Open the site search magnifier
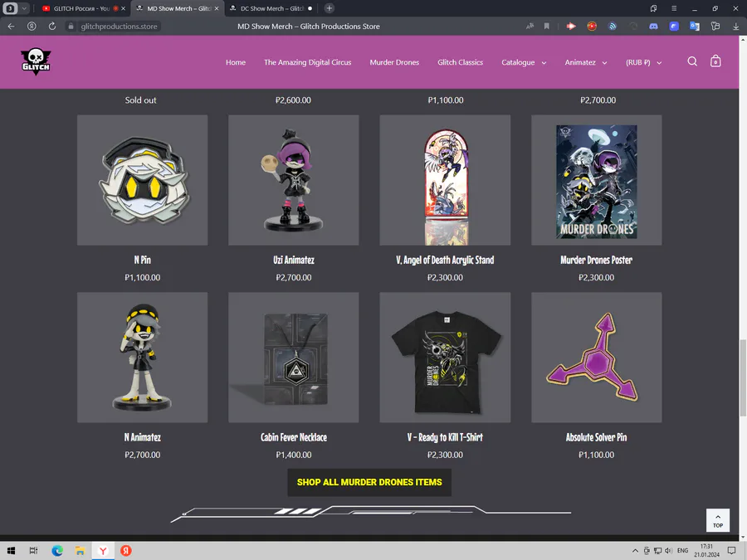 (x=692, y=61)
